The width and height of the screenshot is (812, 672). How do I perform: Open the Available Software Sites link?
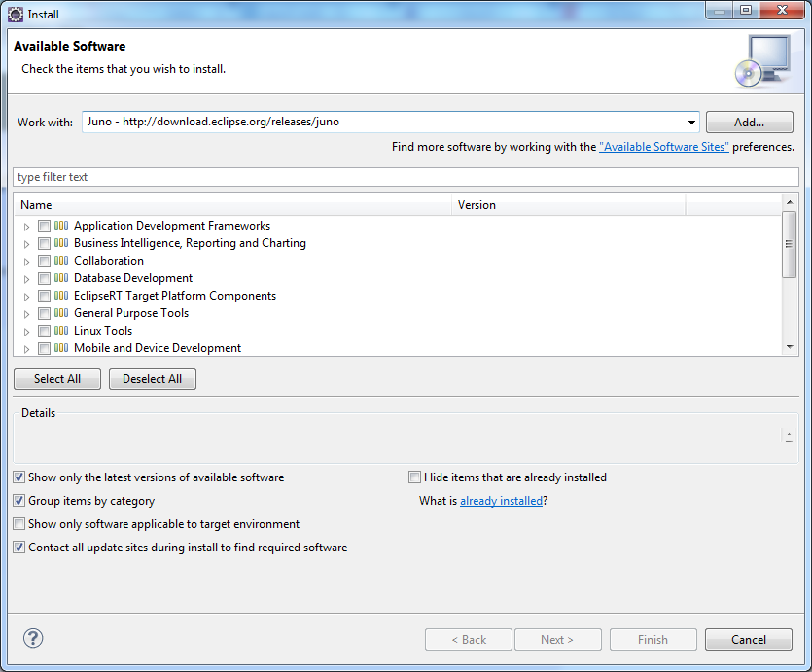coord(664,147)
